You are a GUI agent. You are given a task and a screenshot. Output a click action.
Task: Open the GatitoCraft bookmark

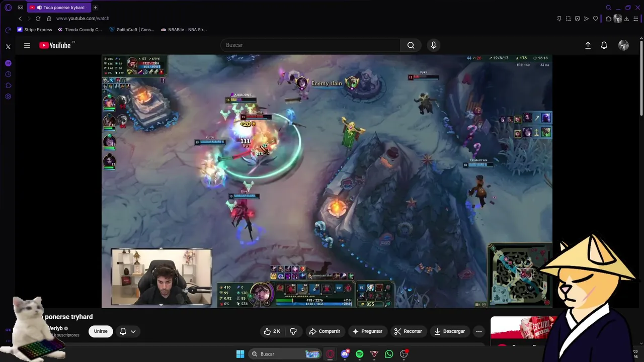coord(132,30)
